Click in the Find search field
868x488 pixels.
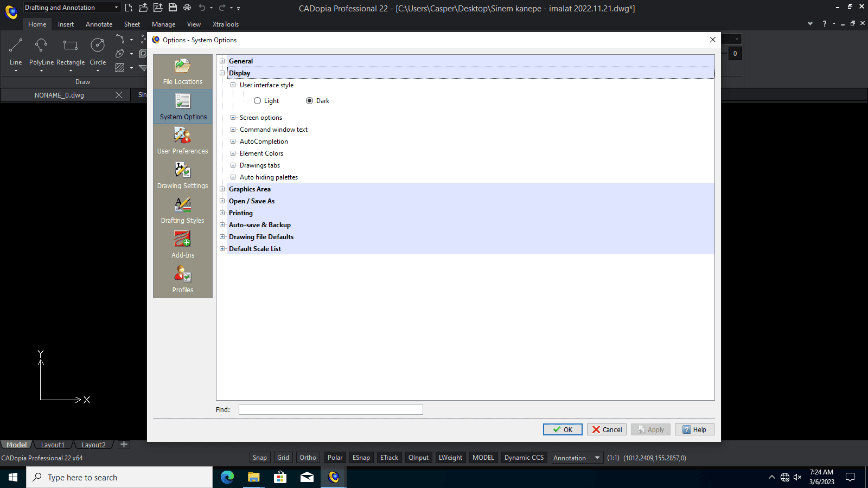331,409
